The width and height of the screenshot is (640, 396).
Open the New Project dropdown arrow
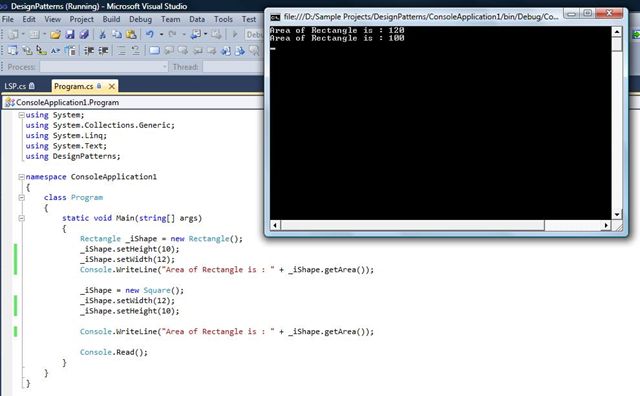[x=23, y=34]
